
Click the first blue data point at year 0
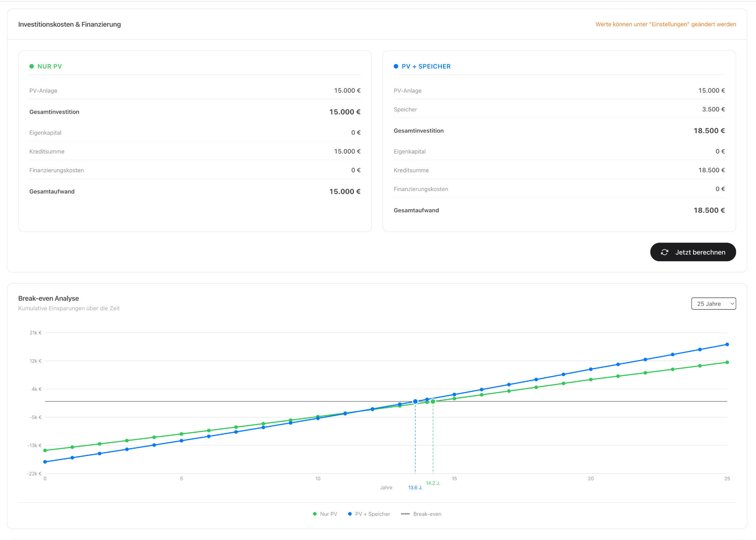click(x=45, y=462)
